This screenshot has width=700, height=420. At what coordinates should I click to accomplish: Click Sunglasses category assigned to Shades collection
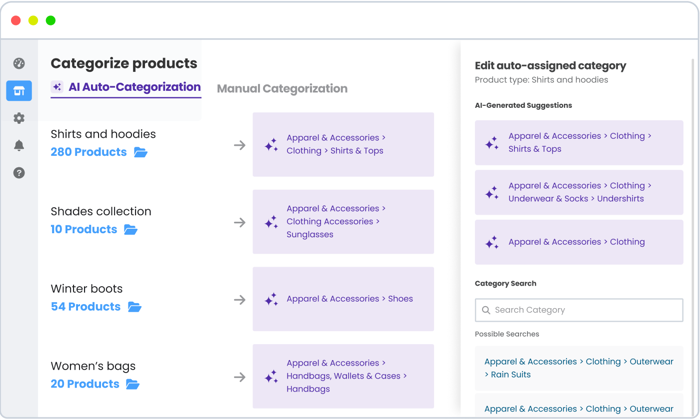(343, 222)
